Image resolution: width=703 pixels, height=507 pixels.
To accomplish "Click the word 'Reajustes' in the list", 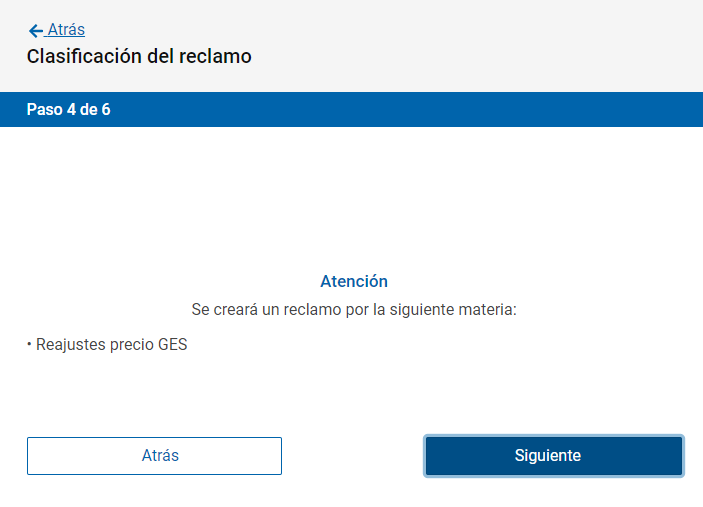I will coord(69,346).
